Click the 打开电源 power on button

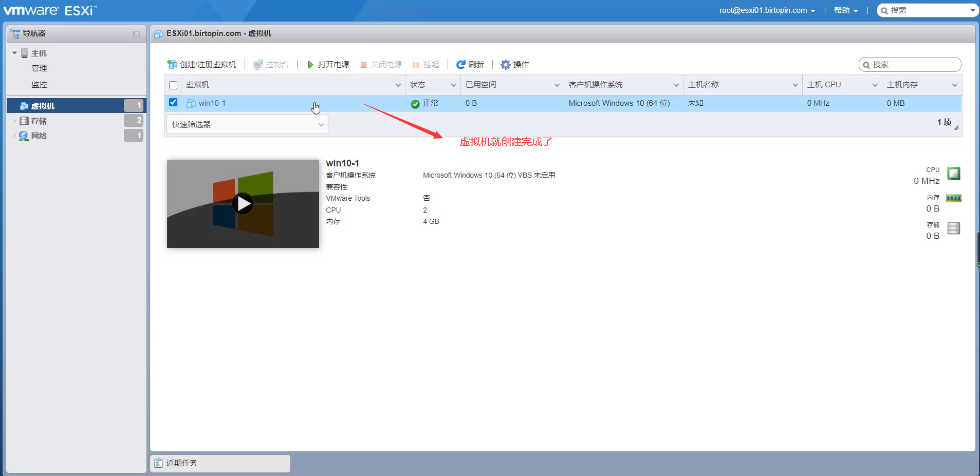pos(328,64)
